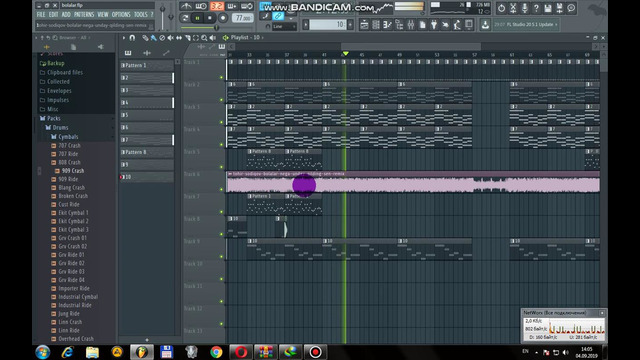The height and width of the screenshot is (360, 640).
Task: Select pattern 10 in the picker list
Action: click(147, 177)
